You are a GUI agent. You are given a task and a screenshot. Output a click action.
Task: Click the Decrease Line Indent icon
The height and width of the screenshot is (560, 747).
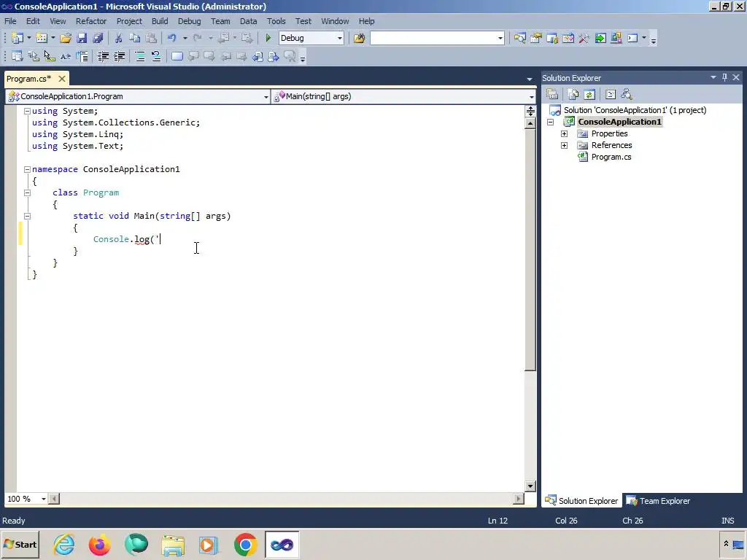(103, 57)
